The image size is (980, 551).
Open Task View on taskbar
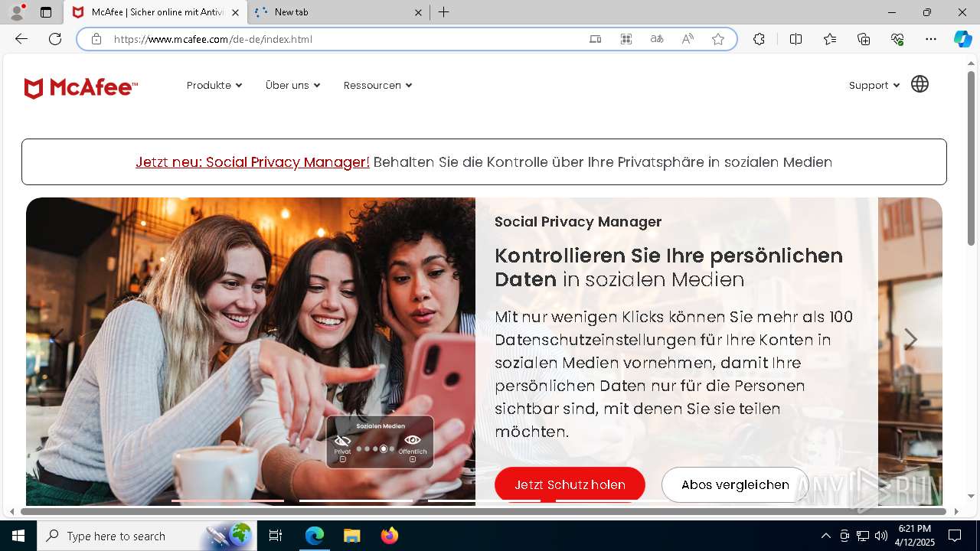pos(276,536)
